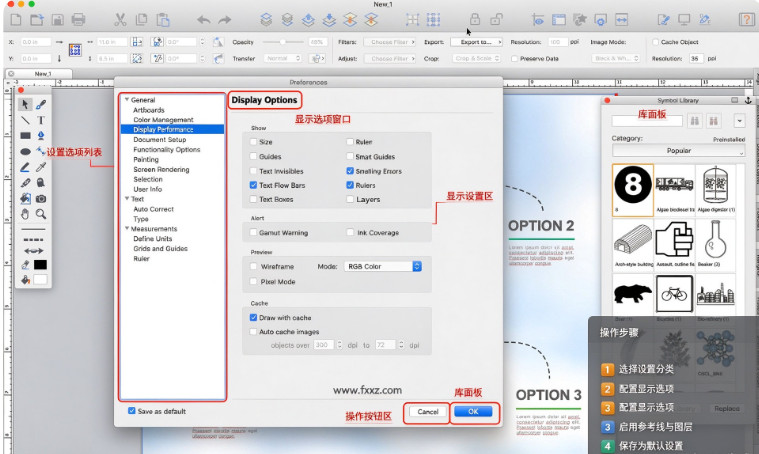
Task: Enable the Gamut Warning checkbox
Action: click(253, 232)
